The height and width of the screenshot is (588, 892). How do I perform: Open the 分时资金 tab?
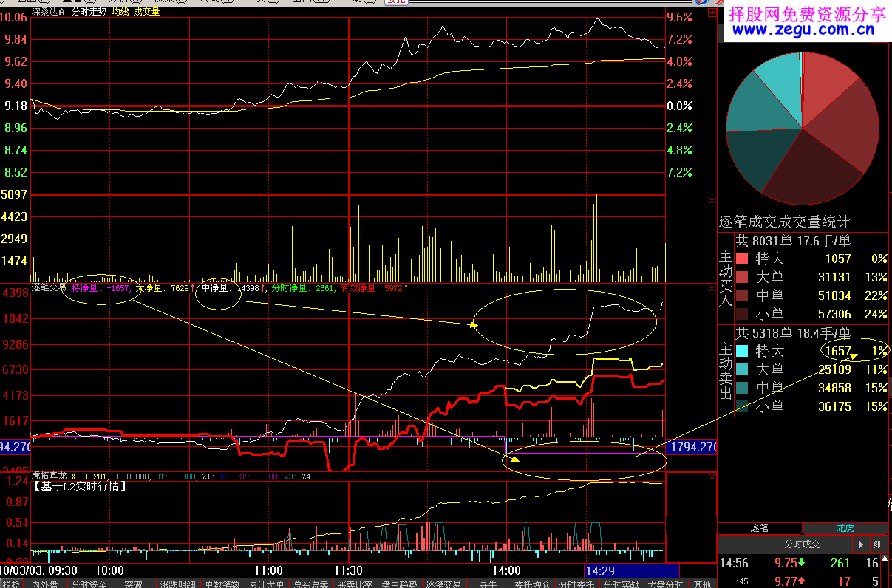point(89,584)
